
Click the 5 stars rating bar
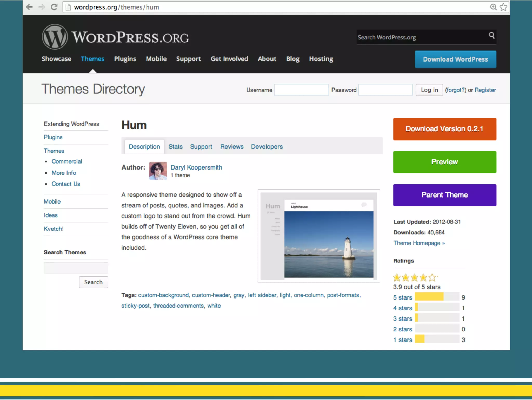(437, 296)
